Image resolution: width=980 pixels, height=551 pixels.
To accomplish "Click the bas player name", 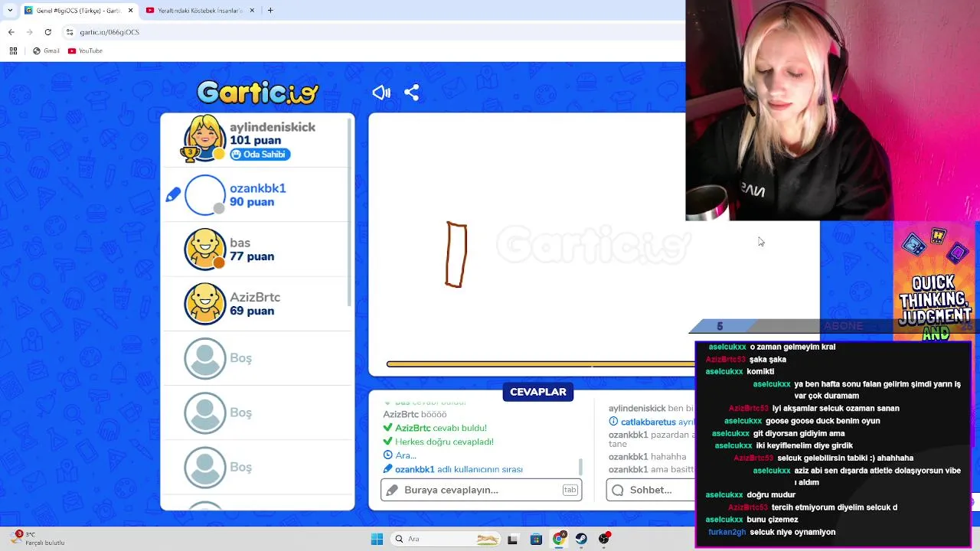I will click(240, 243).
